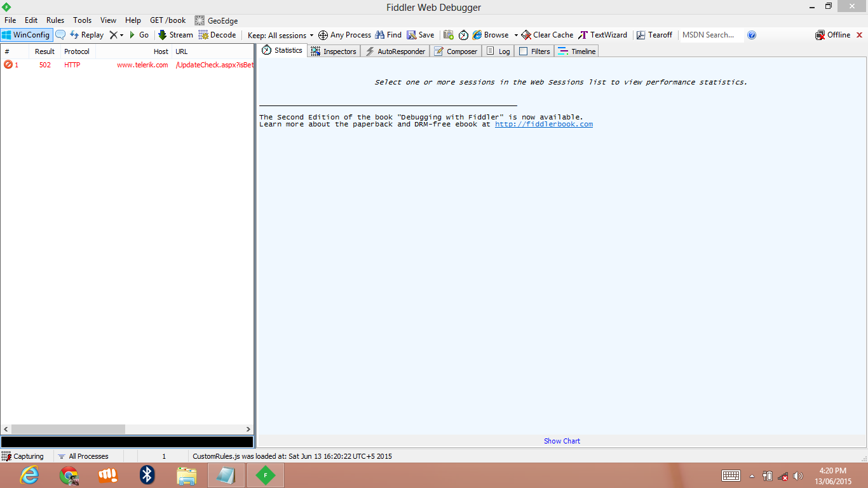Viewport: 868px width, 488px height.
Task: Click the scrollbar left arrow
Action: point(6,430)
